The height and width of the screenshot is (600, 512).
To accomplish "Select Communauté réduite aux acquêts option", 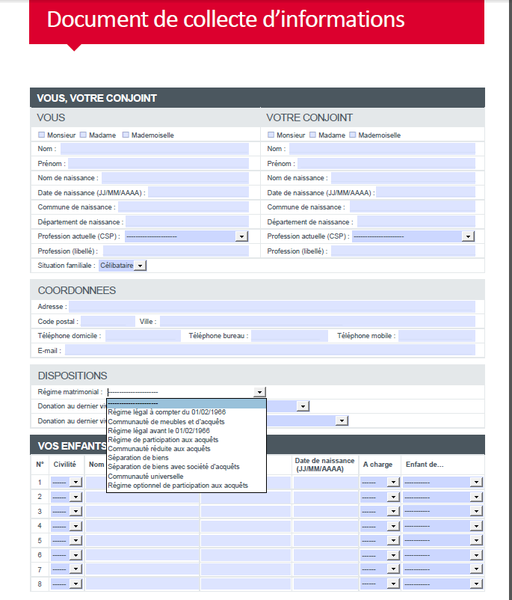I will [186, 449].
